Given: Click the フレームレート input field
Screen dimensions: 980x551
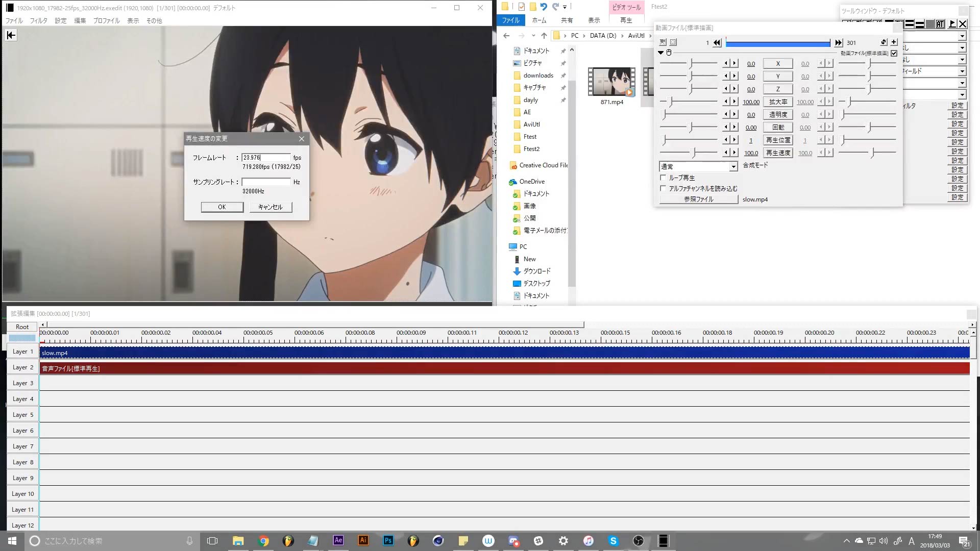Looking at the screenshot, I should 266,158.
